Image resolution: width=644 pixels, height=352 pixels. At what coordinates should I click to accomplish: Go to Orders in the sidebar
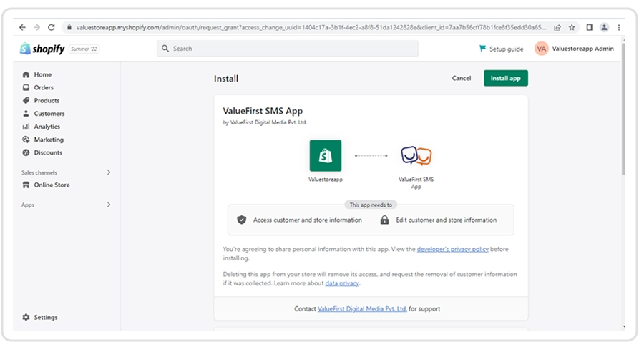tap(43, 87)
